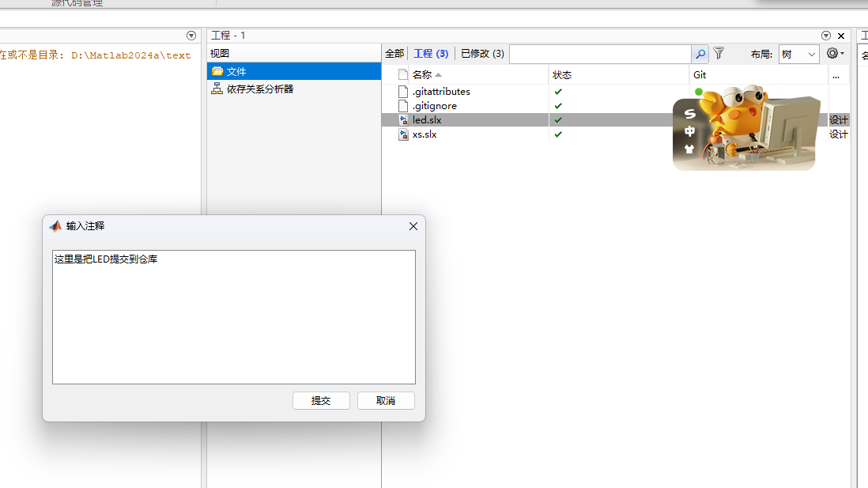Select the led.slx Simulink model icon
868x488 pixels.
402,119
